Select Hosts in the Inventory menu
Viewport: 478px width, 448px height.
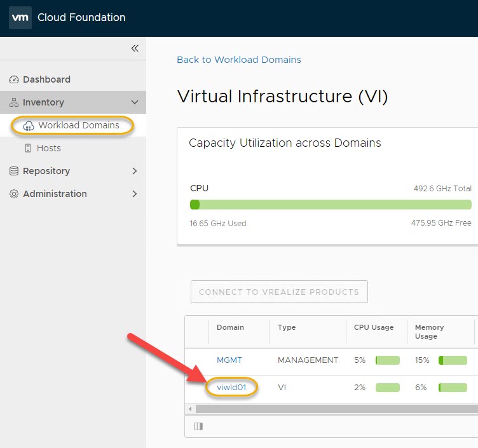coord(49,148)
